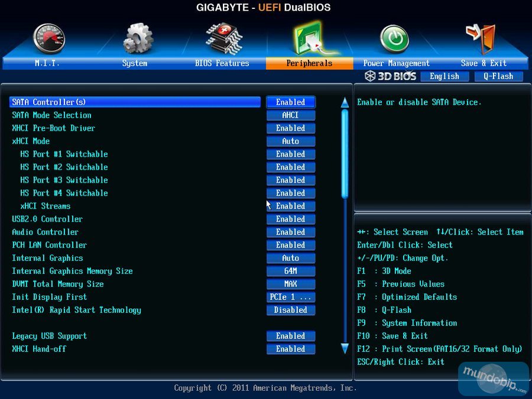Open Init Display First PCIe 1 option
The image size is (532, 399).
coord(291,297)
